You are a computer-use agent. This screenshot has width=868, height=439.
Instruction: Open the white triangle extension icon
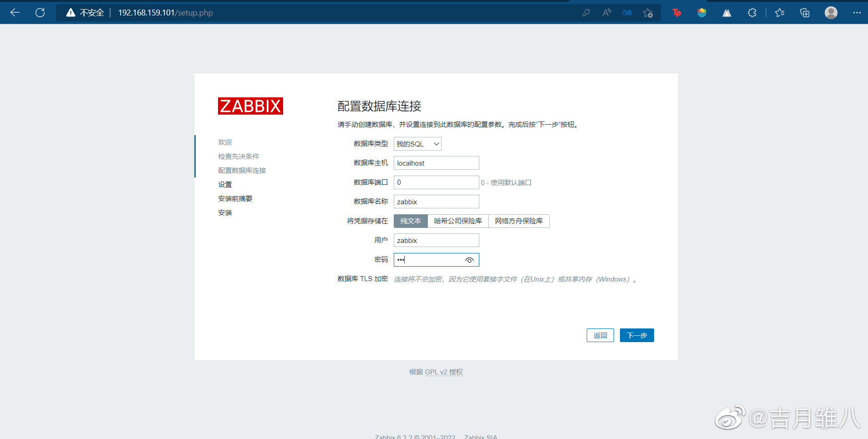pos(727,13)
